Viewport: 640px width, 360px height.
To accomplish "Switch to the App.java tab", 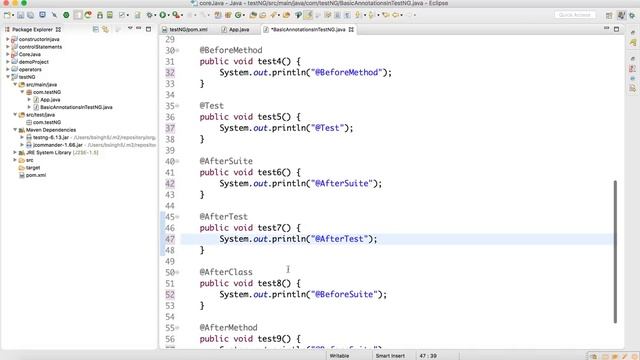I will pyautogui.click(x=236, y=29).
